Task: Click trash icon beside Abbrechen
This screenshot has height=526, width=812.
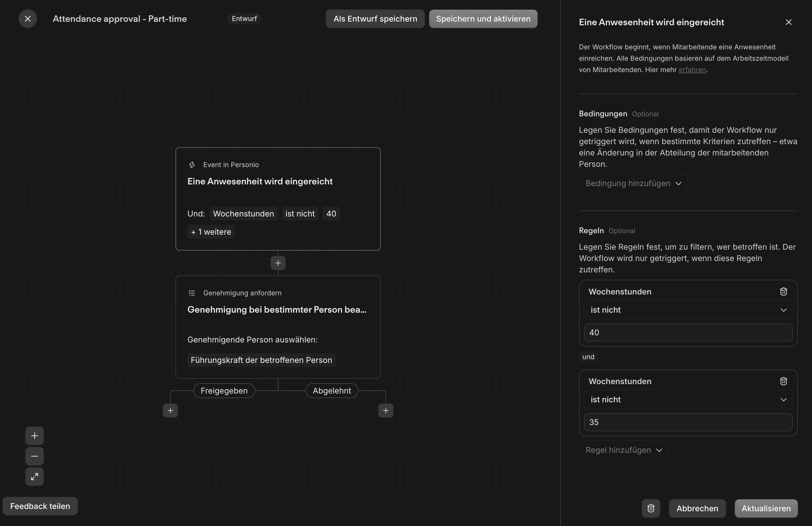Action: pos(651,508)
